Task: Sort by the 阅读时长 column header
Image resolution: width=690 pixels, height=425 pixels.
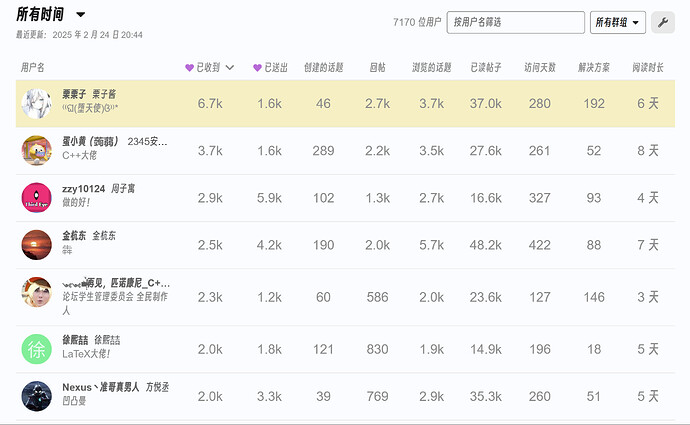Action: pos(648,68)
